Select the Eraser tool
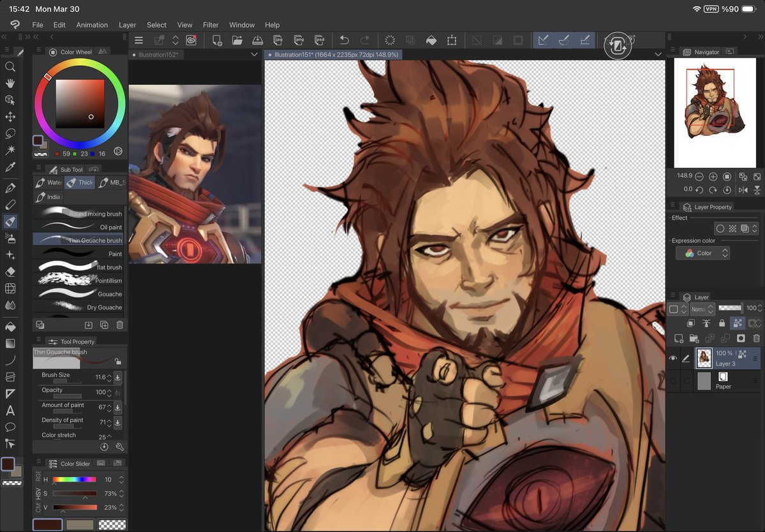 click(x=10, y=272)
